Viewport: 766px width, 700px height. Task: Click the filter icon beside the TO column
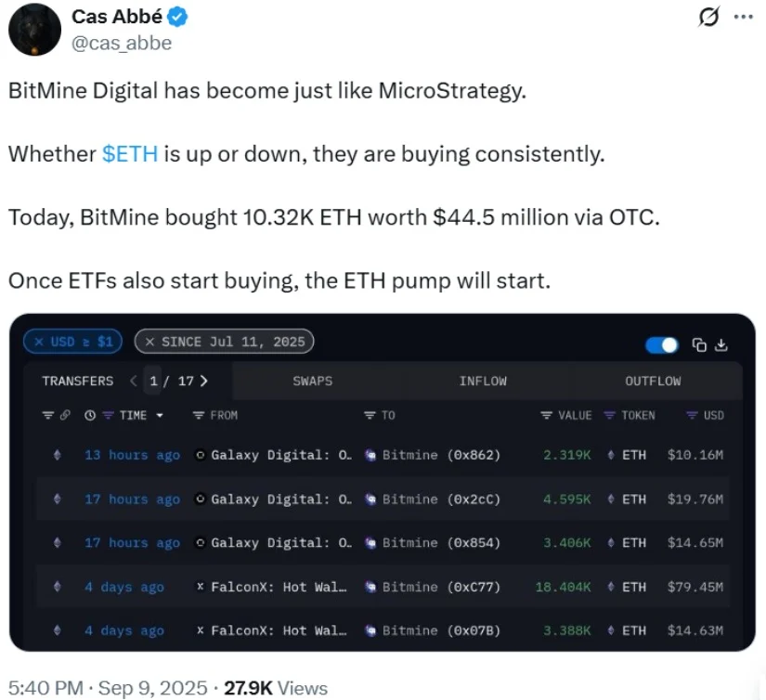pos(369,416)
